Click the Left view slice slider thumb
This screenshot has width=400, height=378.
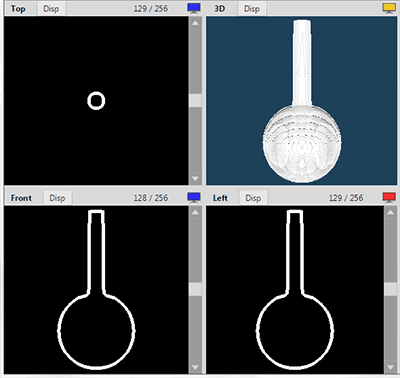point(390,289)
